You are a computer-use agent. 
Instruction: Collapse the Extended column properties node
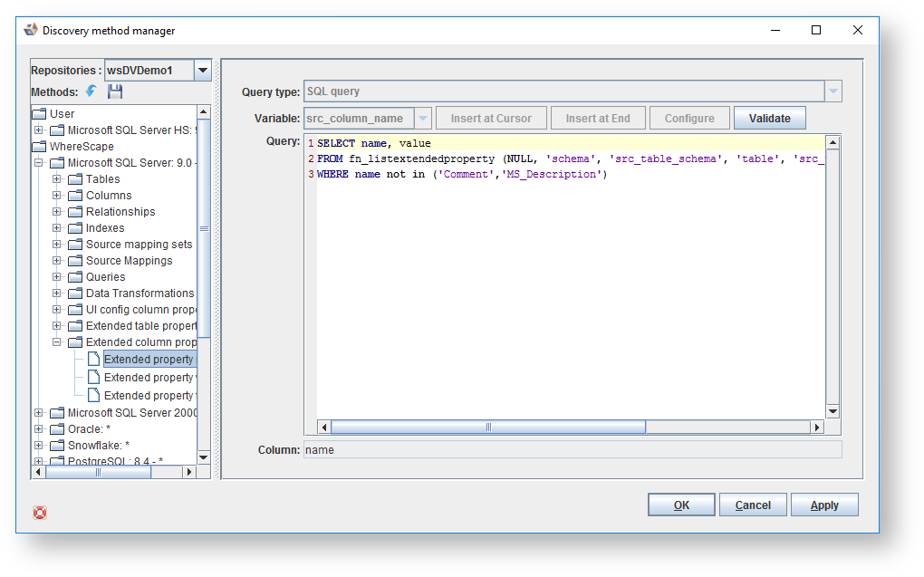(57, 342)
